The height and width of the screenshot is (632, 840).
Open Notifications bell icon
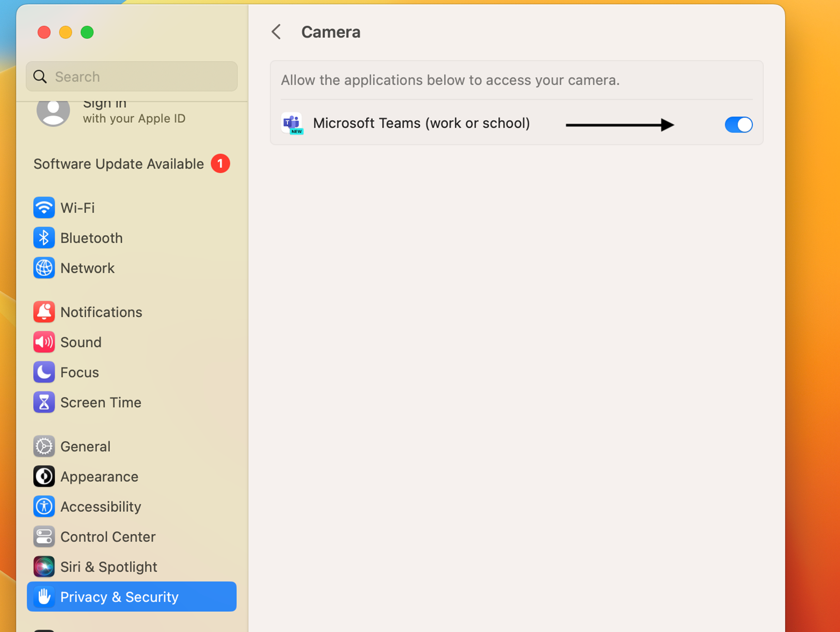click(x=44, y=312)
